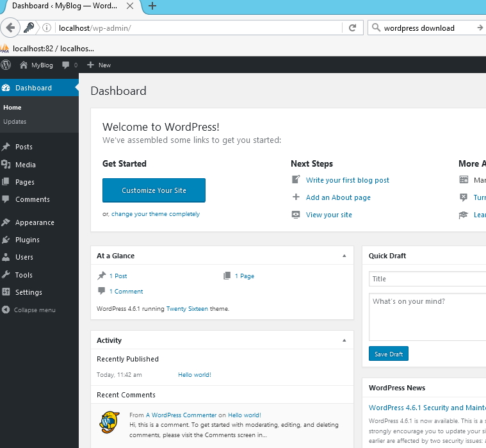
Task: Click the Posts pushpin icon in sidebar
Action: click(6, 146)
